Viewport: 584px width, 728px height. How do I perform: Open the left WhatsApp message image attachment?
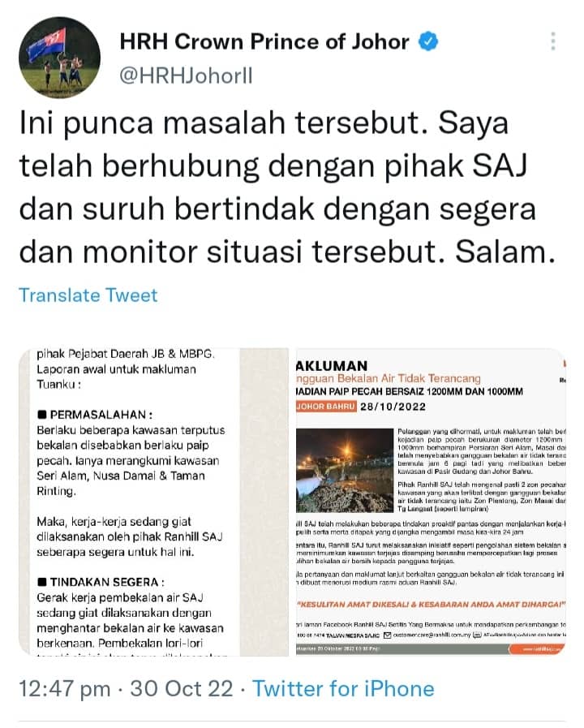point(153,502)
